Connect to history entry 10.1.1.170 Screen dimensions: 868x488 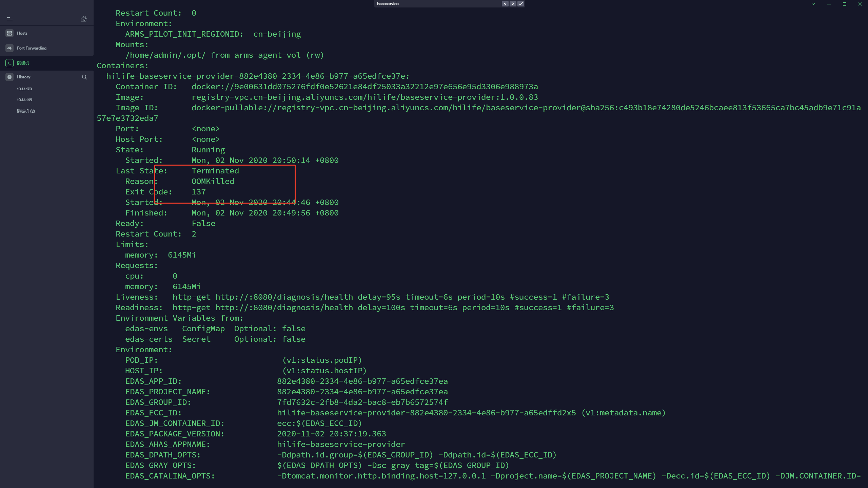[x=24, y=89]
